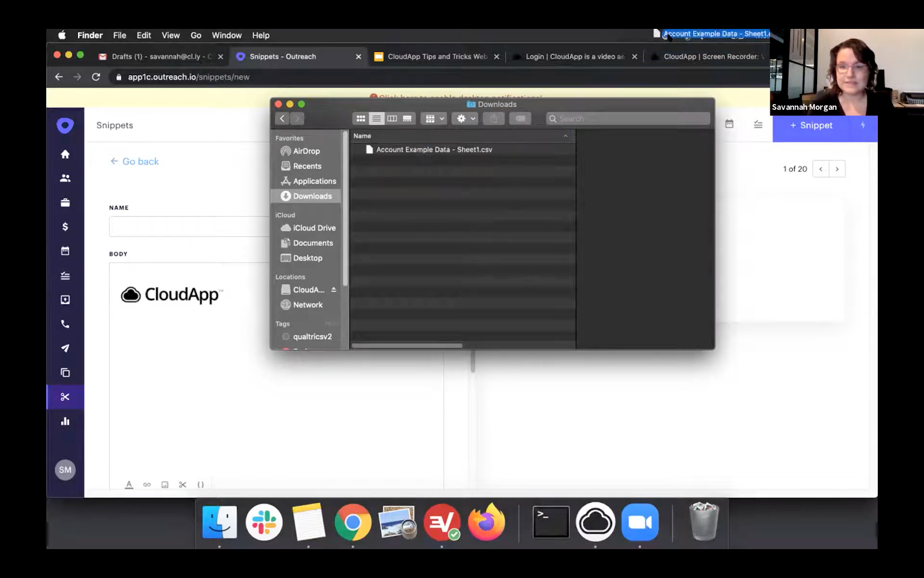Reload the Outreach page in browser
The image size is (924, 578).
(x=96, y=77)
